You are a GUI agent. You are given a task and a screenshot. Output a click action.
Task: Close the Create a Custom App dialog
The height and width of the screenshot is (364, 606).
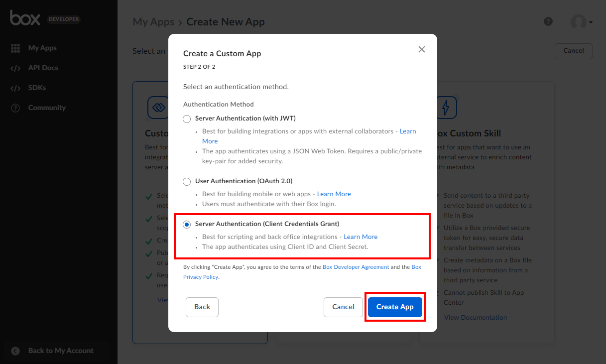click(422, 49)
